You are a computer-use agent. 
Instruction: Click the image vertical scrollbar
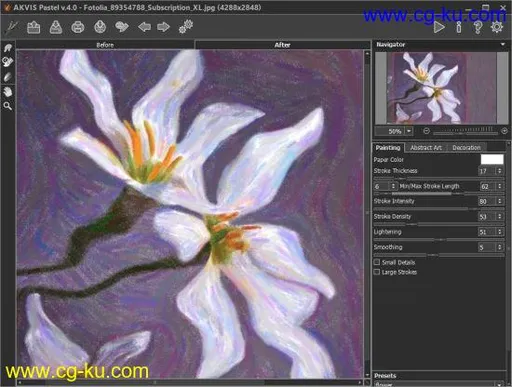pyautogui.click(x=367, y=214)
